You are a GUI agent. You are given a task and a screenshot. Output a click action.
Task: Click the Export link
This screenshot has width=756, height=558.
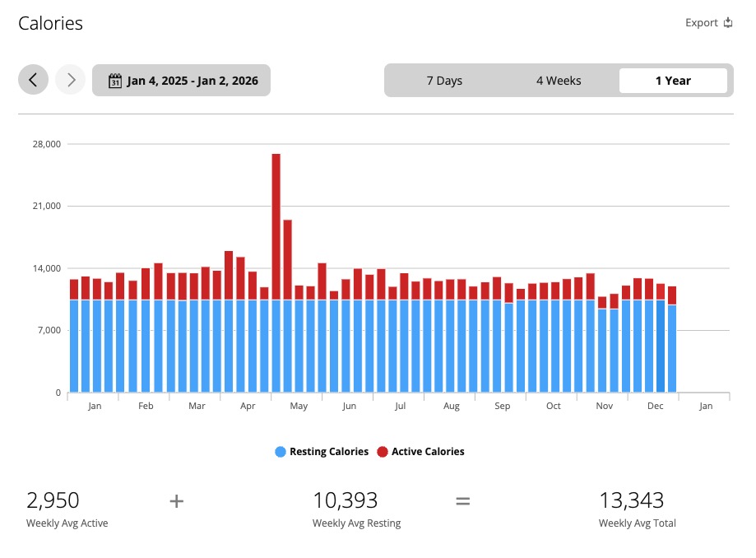click(701, 23)
